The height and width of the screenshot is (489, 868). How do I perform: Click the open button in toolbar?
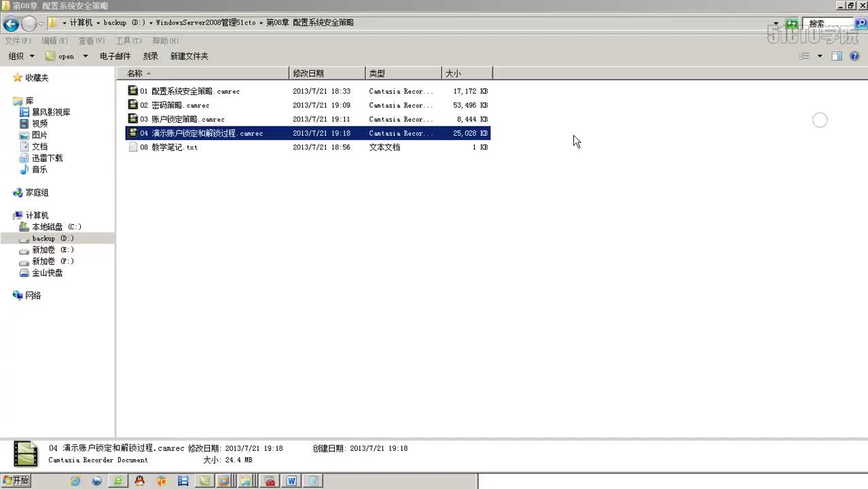click(60, 56)
